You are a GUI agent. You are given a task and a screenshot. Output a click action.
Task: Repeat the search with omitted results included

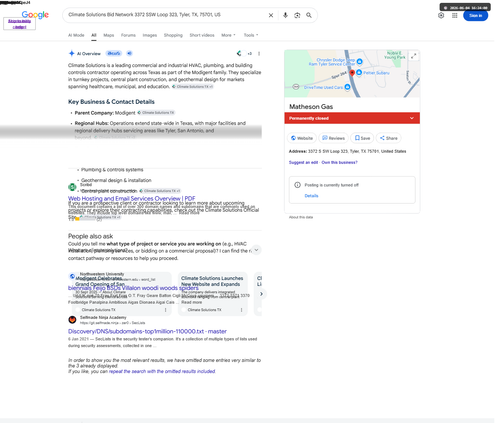pyautogui.click(x=162, y=371)
